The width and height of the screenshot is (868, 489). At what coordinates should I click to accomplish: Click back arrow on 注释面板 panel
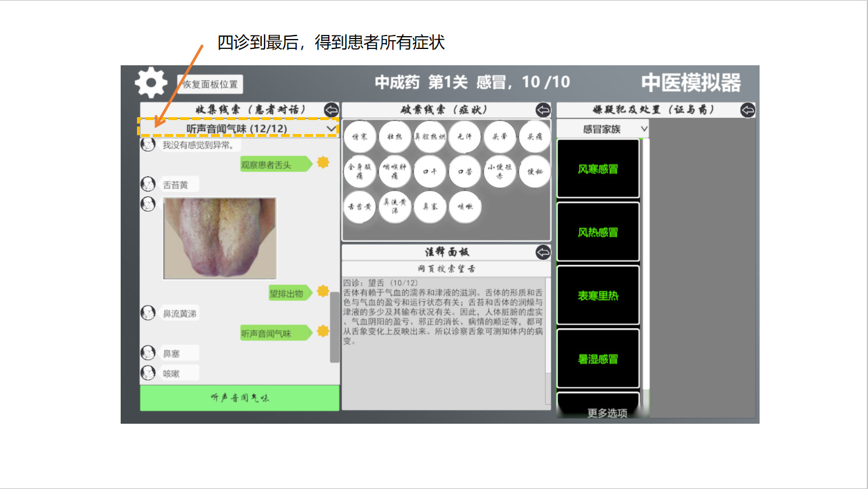click(x=542, y=252)
